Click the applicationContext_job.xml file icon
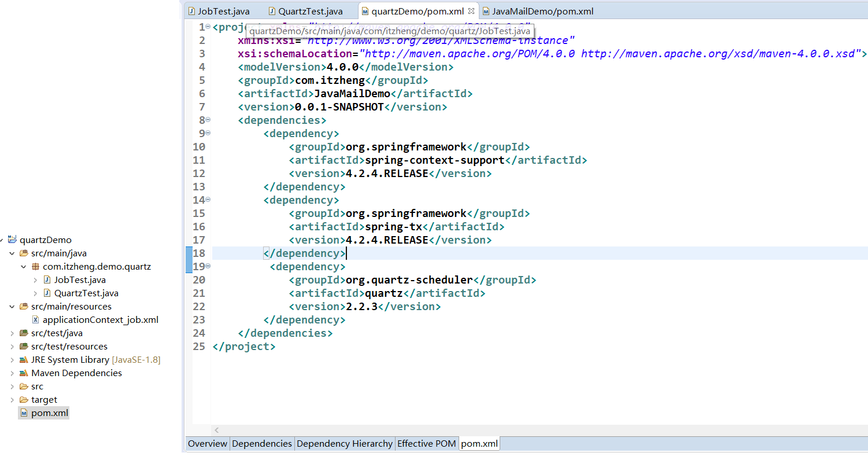The image size is (868, 460). [36, 319]
